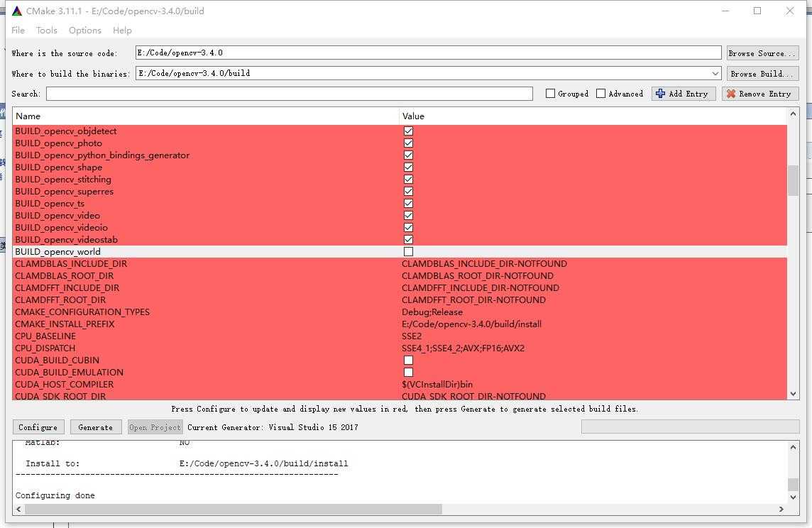Click the Configure button
The width and height of the screenshot is (812, 528).
click(38, 427)
